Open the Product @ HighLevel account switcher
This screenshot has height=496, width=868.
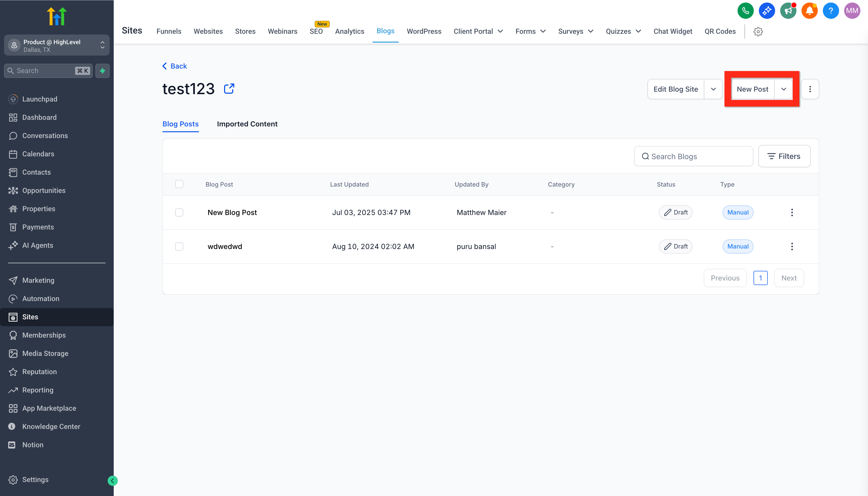57,45
